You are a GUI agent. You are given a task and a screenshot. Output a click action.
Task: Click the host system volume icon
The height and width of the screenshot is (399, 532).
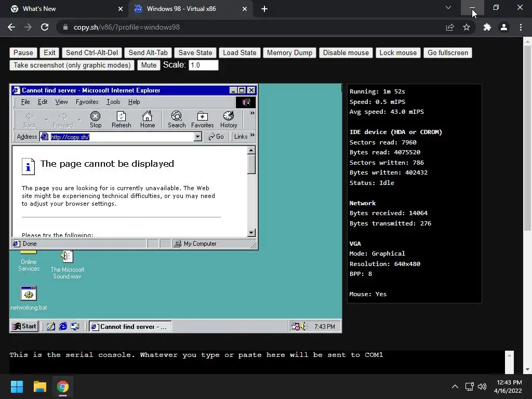point(482,387)
